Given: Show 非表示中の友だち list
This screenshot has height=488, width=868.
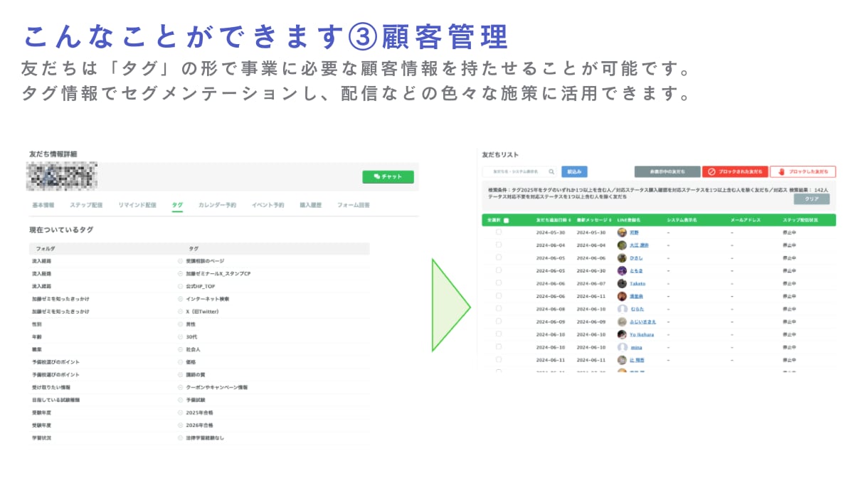Looking at the screenshot, I should tap(667, 171).
